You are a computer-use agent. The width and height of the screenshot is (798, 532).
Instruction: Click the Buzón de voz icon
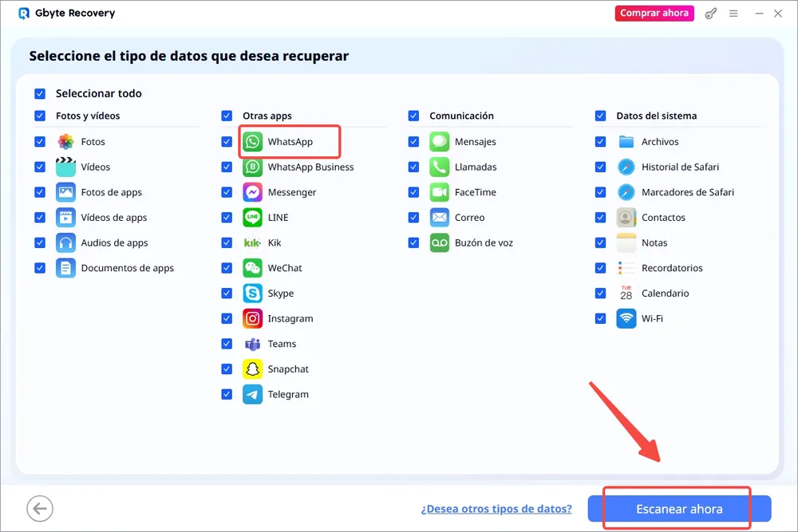439,242
